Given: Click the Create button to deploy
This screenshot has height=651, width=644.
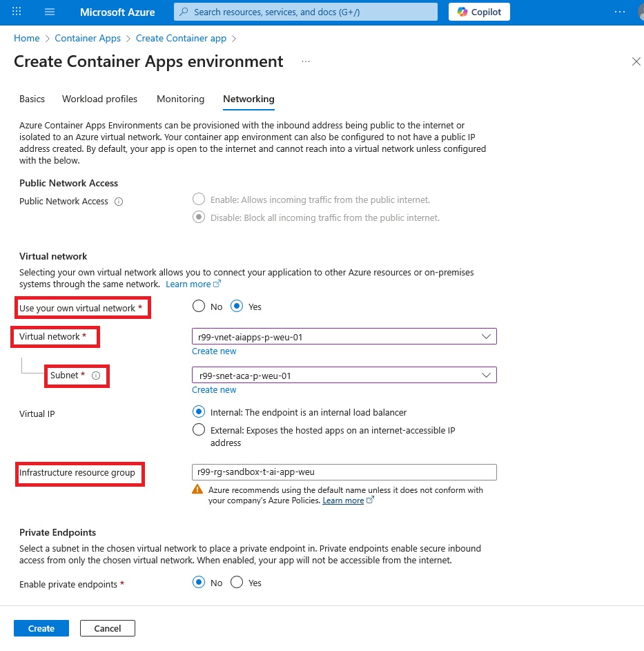Looking at the screenshot, I should tap(41, 628).
